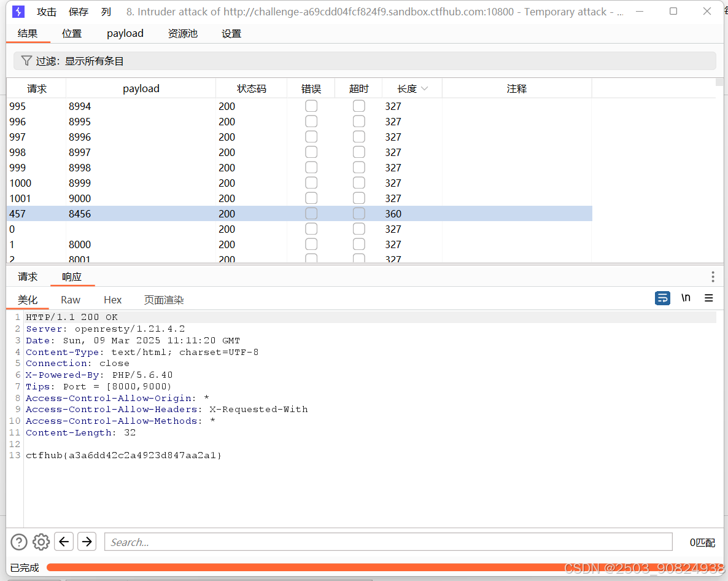This screenshot has height=581, width=728.
Task: Toggle the 错误 checkbox for request 995
Action: pos(311,106)
